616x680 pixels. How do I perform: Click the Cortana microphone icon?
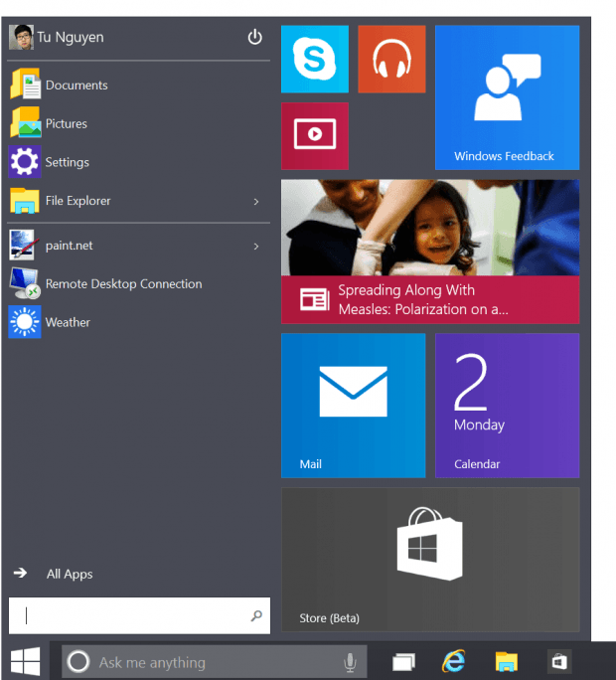point(350,662)
